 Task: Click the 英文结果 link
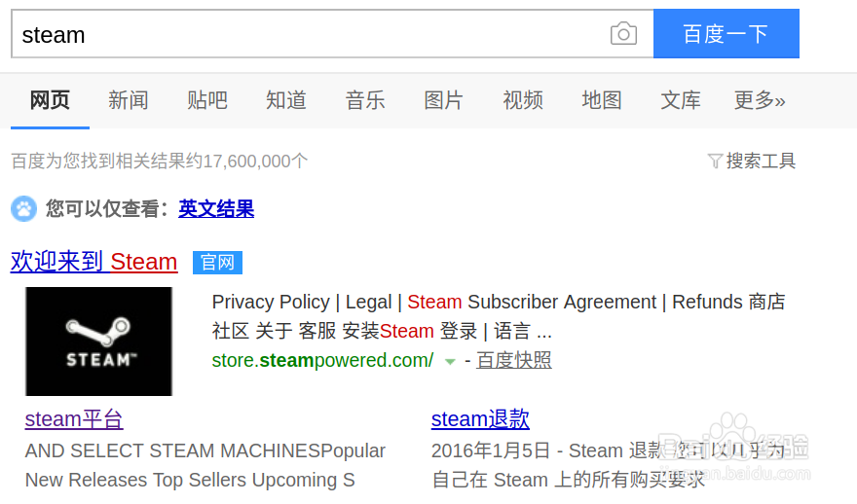[216, 208]
